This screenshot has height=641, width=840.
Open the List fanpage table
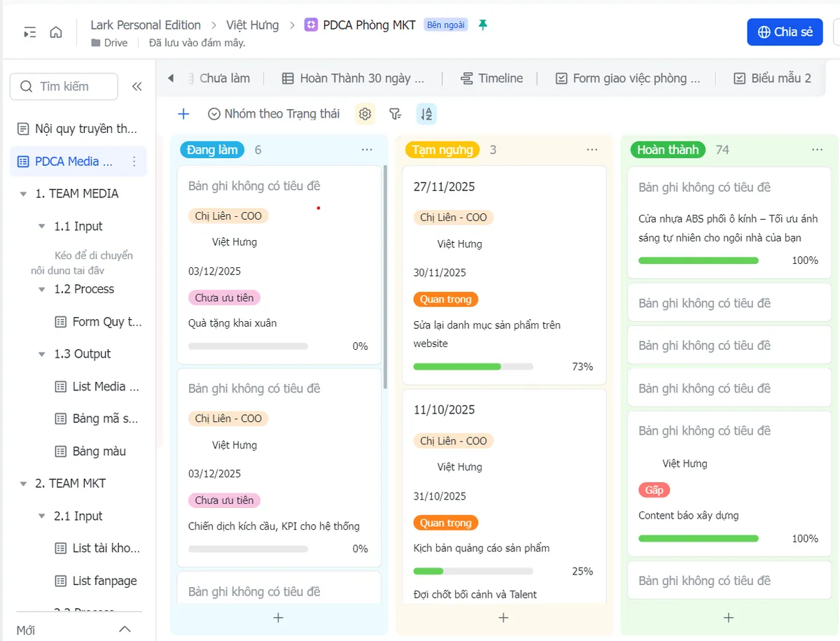coord(96,581)
